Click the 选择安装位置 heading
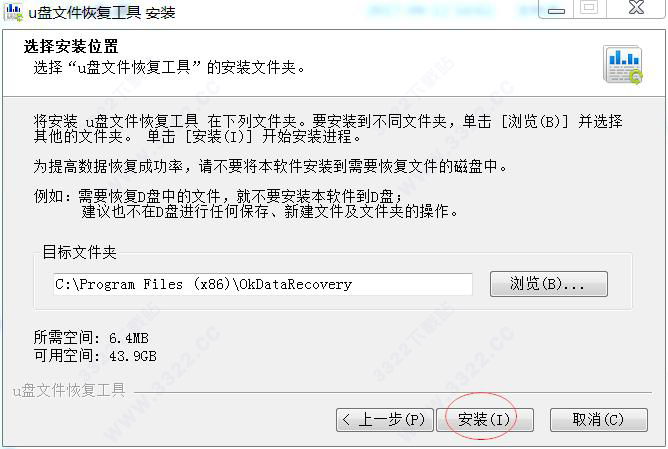Viewport: 668px width, 449px height. coord(71,46)
